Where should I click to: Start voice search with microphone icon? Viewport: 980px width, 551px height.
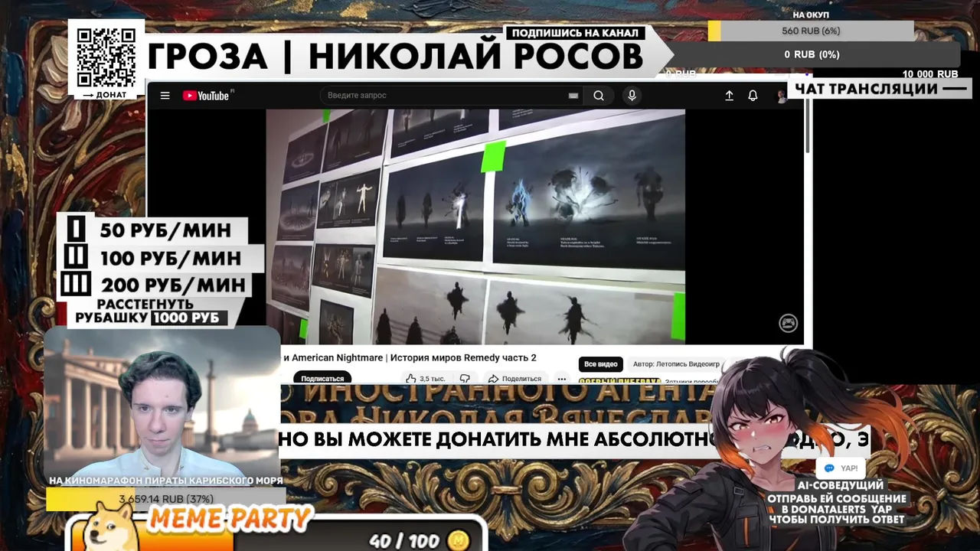pos(632,96)
